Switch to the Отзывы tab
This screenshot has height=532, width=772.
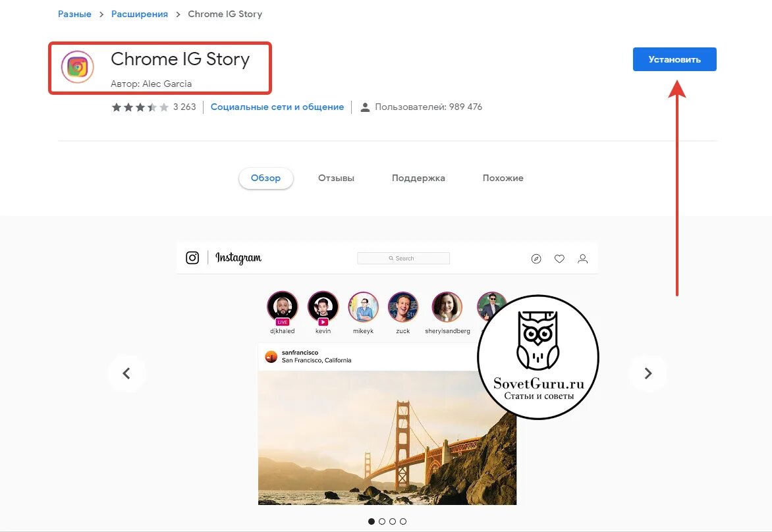[337, 178]
